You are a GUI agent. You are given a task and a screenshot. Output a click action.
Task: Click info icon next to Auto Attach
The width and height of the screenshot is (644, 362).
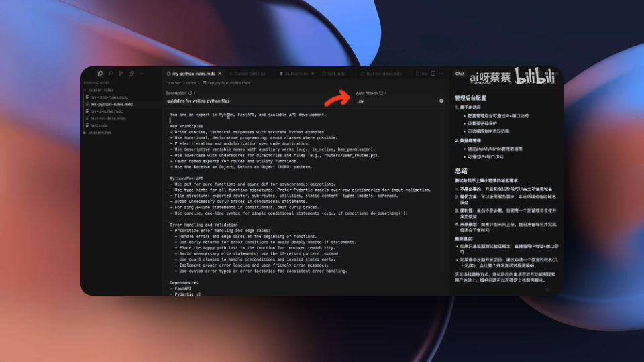pos(381,93)
